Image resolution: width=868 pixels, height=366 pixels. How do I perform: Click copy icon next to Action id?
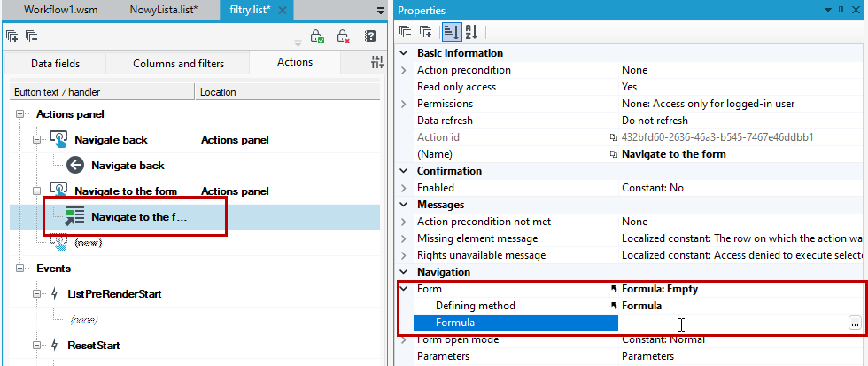pyautogui.click(x=613, y=137)
